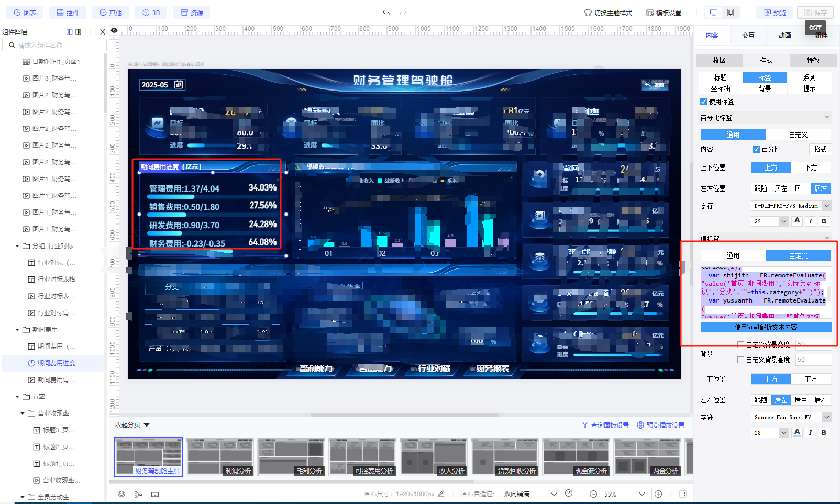Dock layer panel to the right
The height and width of the screenshot is (504, 840).
[x=78, y=32]
